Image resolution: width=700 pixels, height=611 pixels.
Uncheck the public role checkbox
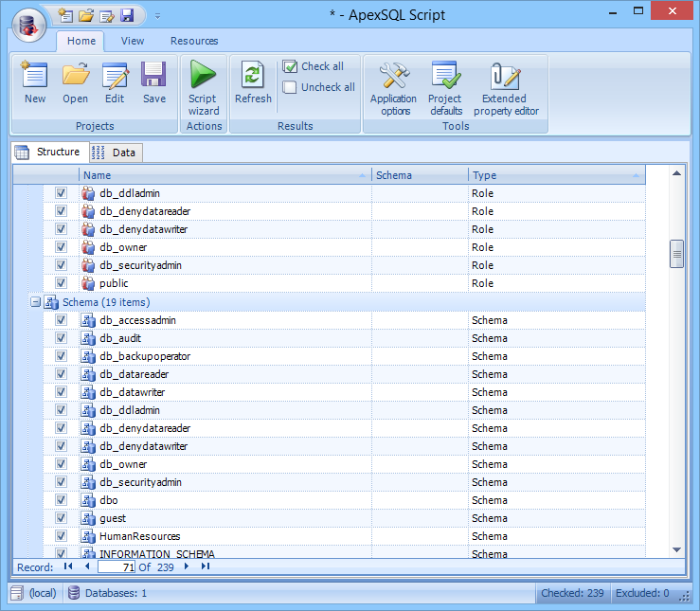[61, 283]
